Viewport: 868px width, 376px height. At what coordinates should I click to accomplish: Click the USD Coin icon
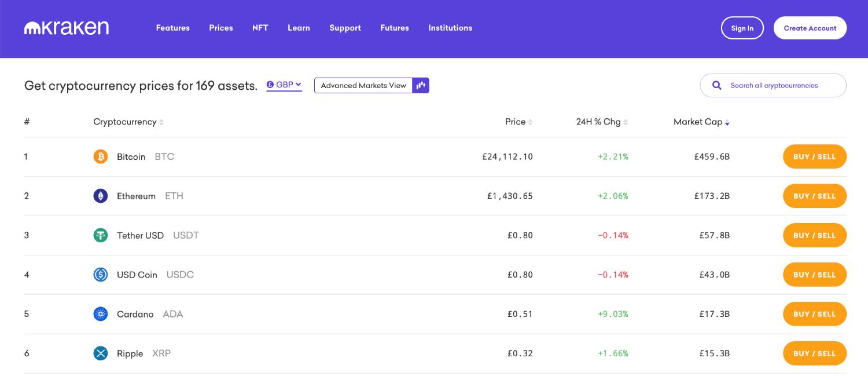[101, 275]
